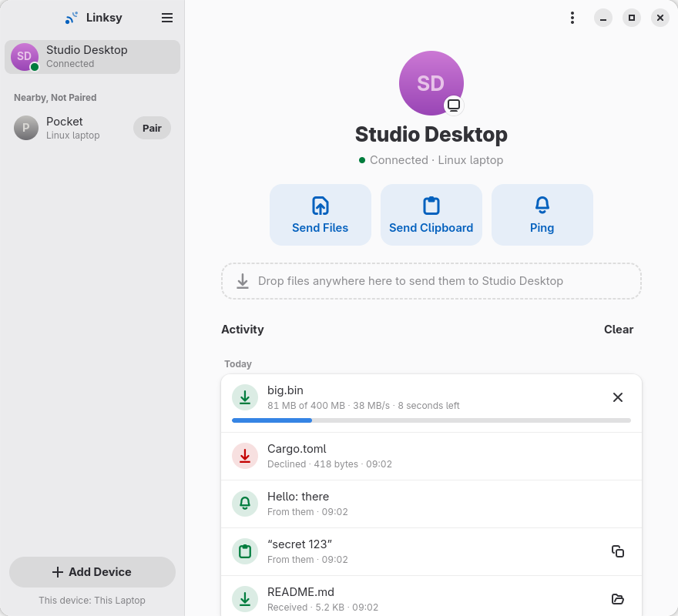Viewport: 678px width, 616px height.
Task: Copy the "secret 123" clipboard text
Action: tap(617, 551)
